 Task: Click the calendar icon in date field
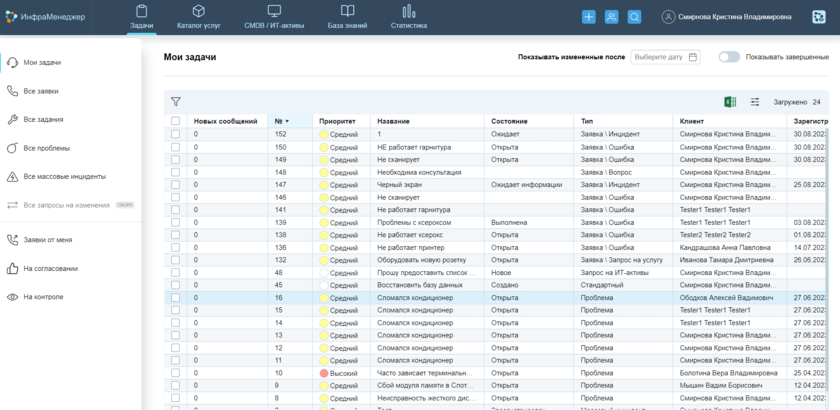(x=692, y=57)
